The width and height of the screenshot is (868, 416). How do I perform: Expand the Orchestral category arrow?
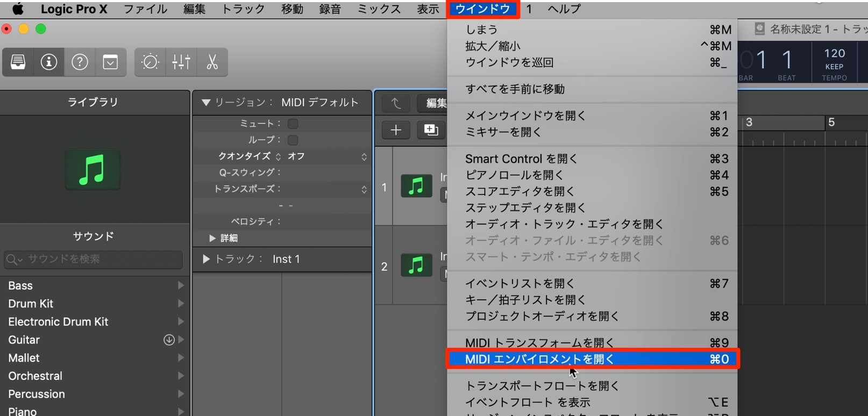[x=181, y=376]
